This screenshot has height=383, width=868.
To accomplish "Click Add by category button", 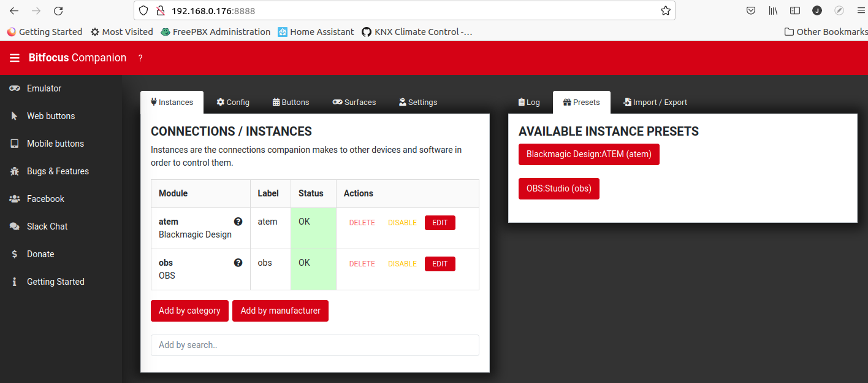I will (189, 311).
